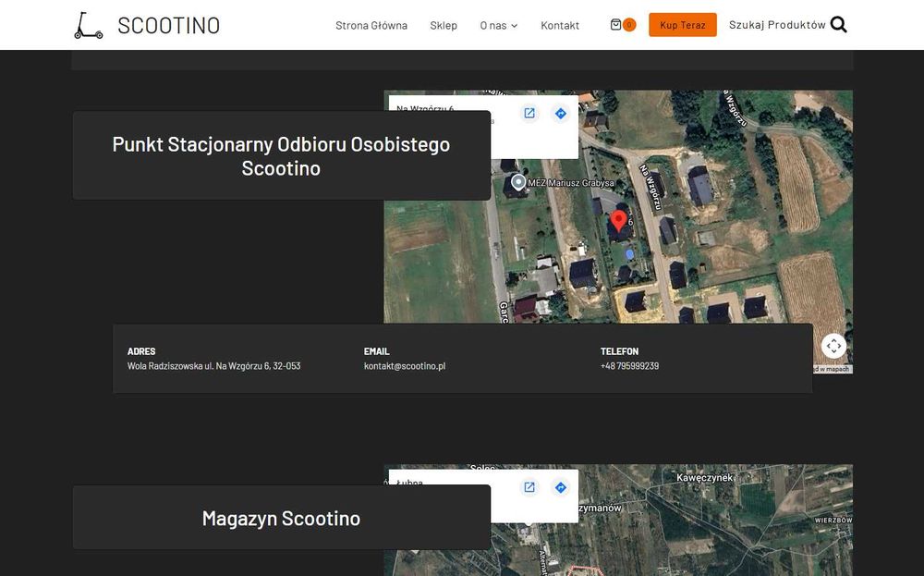Click the red location pin on map

[x=618, y=220]
